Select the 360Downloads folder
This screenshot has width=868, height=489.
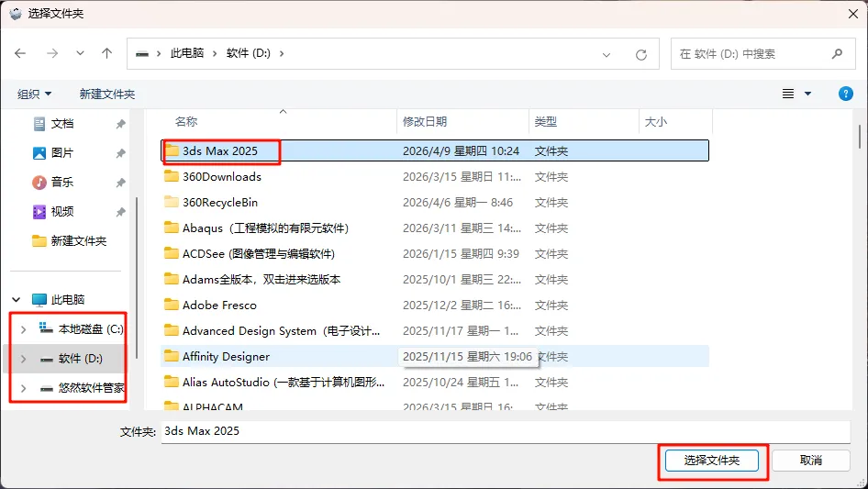[435, 177]
